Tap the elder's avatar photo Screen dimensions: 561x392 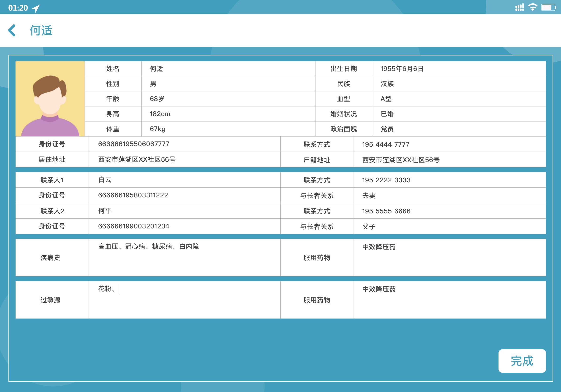point(50,99)
